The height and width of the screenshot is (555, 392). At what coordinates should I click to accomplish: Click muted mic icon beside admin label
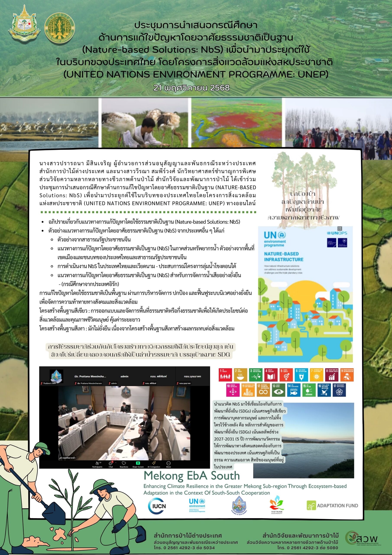(x=109, y=384)
